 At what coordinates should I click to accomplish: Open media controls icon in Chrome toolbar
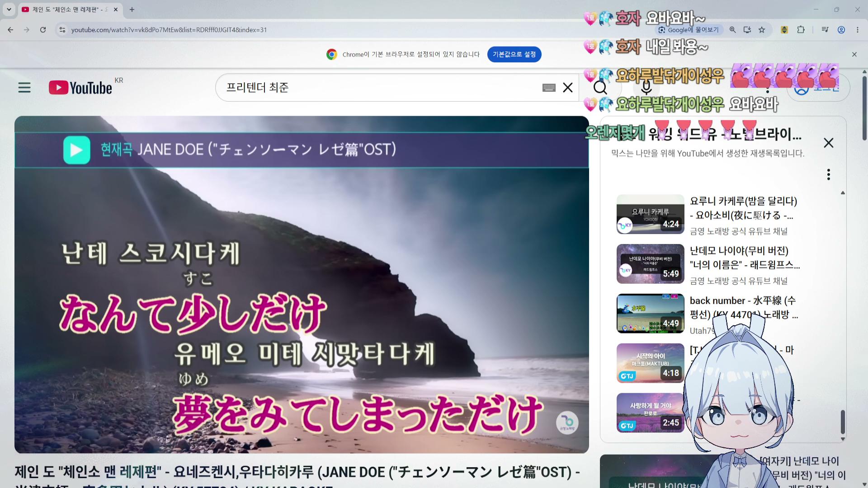coord(825,30)
